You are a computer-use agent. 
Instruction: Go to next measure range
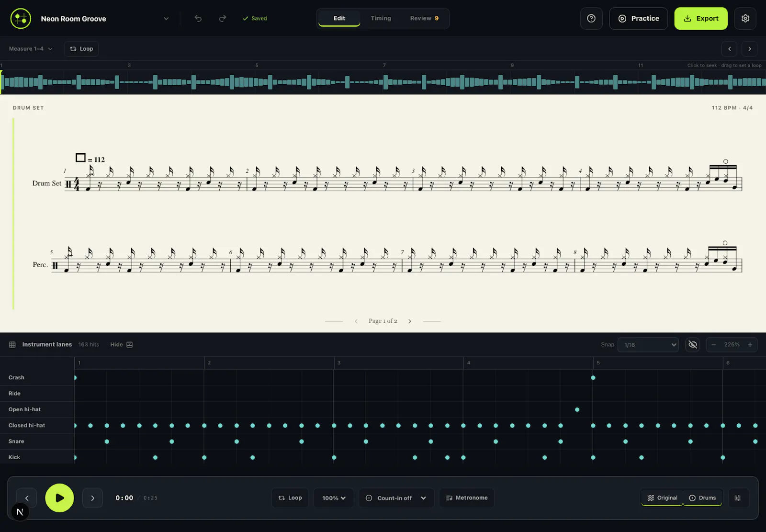750,49
